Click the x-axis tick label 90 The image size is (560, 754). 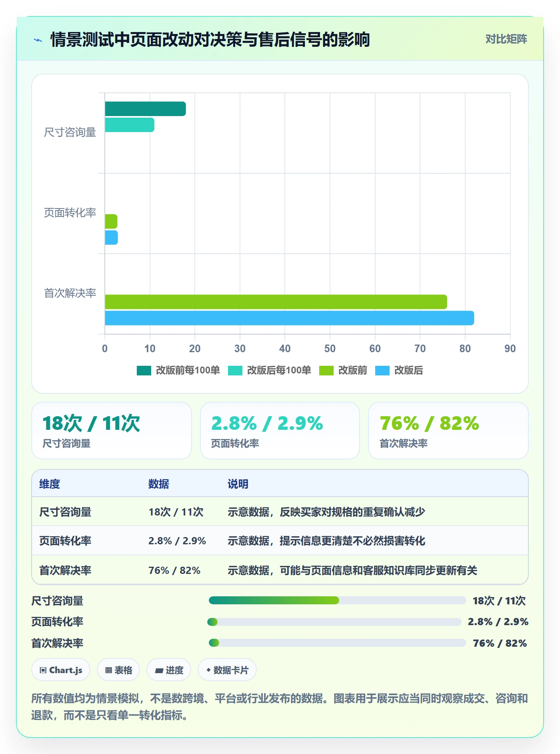510,349
